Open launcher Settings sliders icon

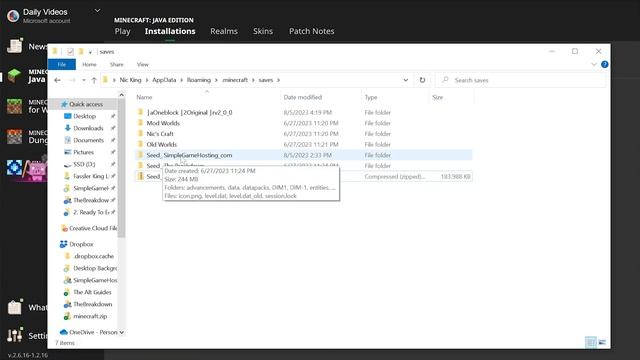(x=15, y=335)
